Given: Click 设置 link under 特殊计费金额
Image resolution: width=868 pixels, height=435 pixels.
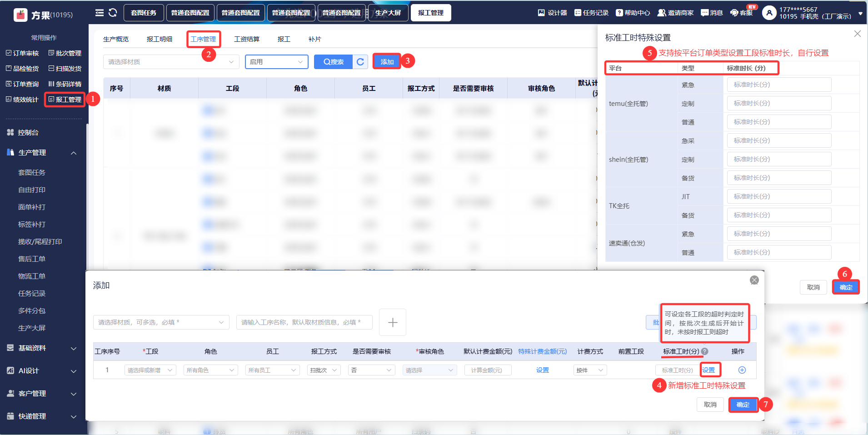Looking at the screenshot, I should coord(542,370).
